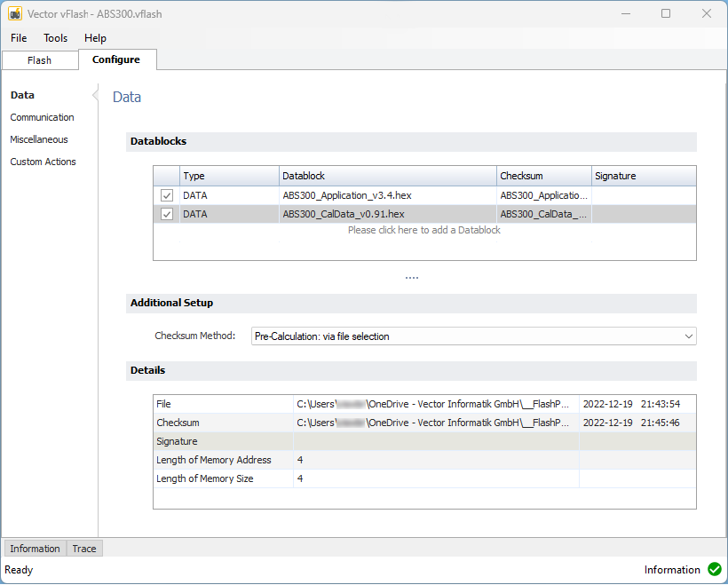This screenshot has height=585, width=728.
Task: Click the Signature column header
Action: pyautogui.click(x=644, y=176)
